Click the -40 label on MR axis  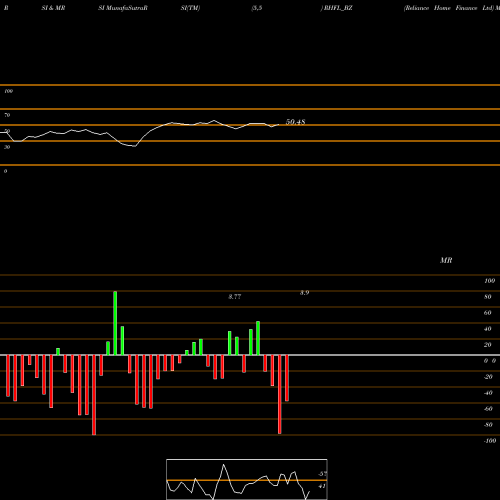[x=488, y=393]
